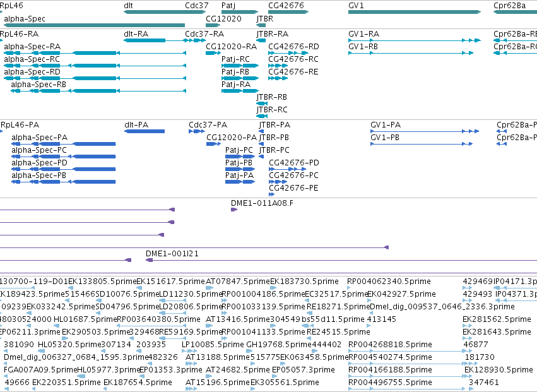Click the Patj-PC protein label
Viewport: 537px width, 392px height.
point(239,150)
